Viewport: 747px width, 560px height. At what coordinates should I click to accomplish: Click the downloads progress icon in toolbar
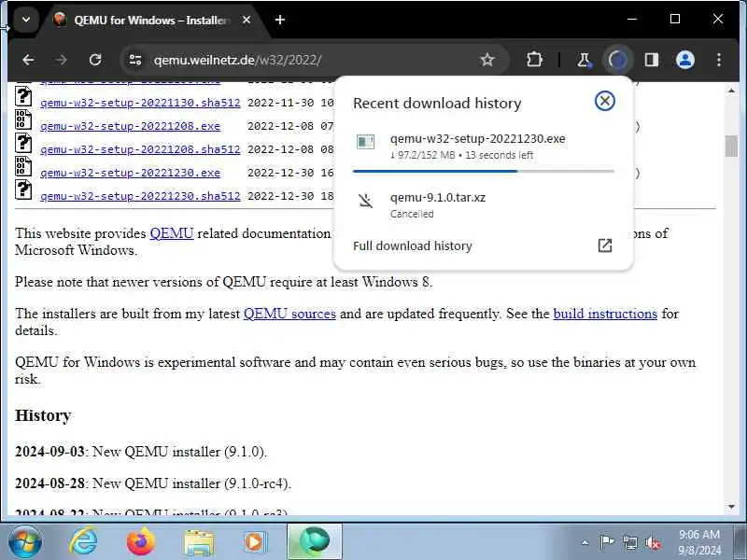[x=617, y=60]
